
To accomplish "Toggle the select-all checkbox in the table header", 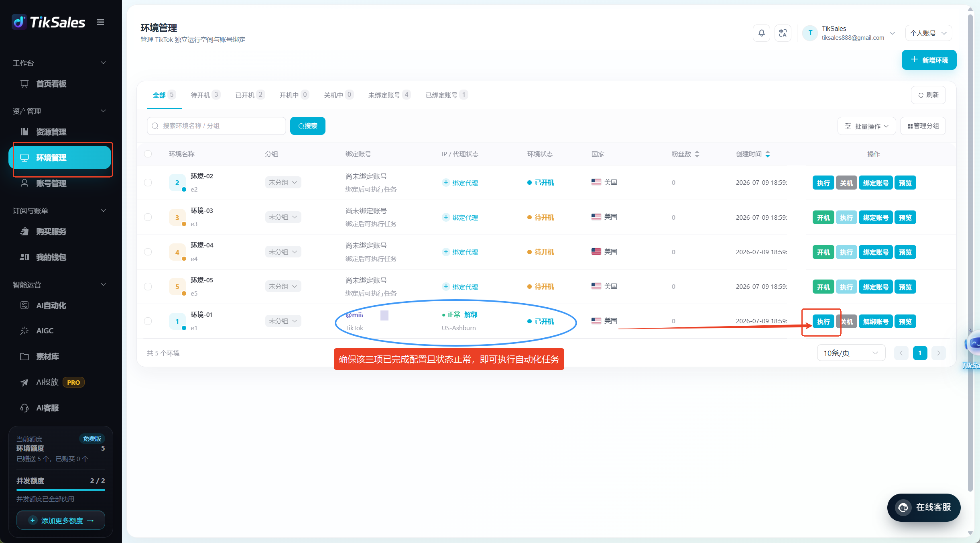I will (x=148, y=154).
